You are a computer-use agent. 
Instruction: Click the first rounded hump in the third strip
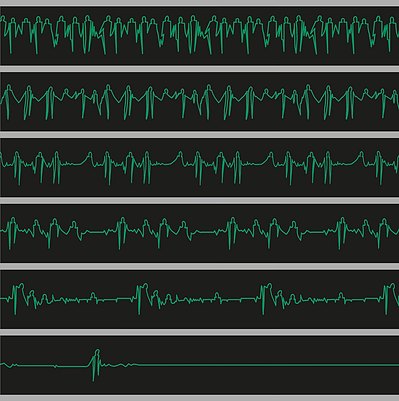pos(88,158)
